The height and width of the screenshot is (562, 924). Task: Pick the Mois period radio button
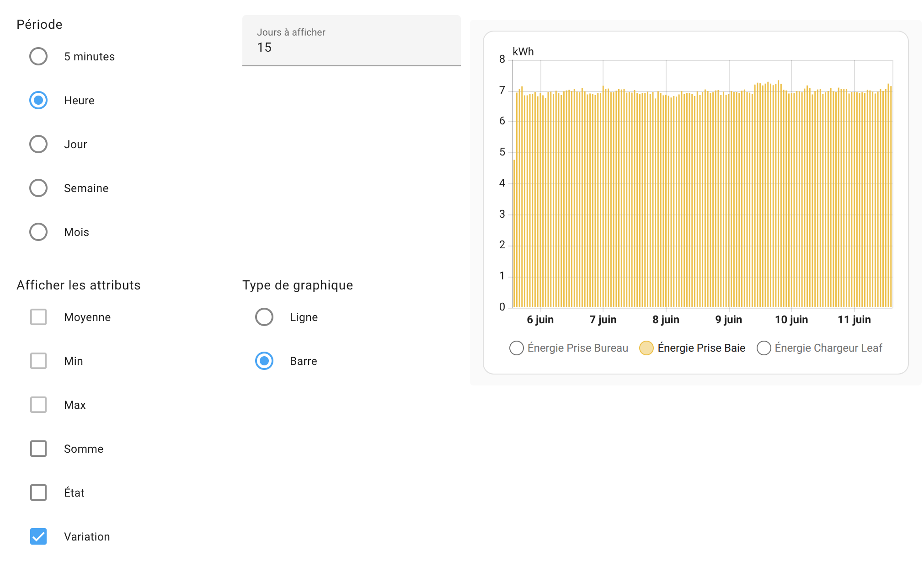[x=38, y=232]
